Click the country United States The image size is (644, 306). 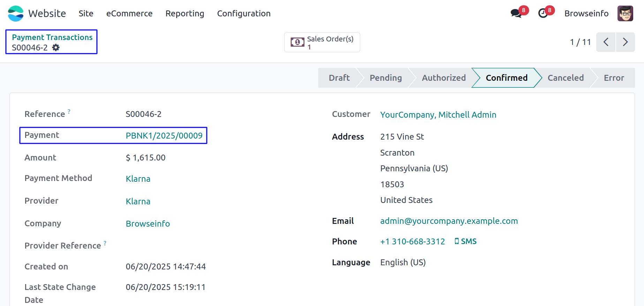pos(406,200)
